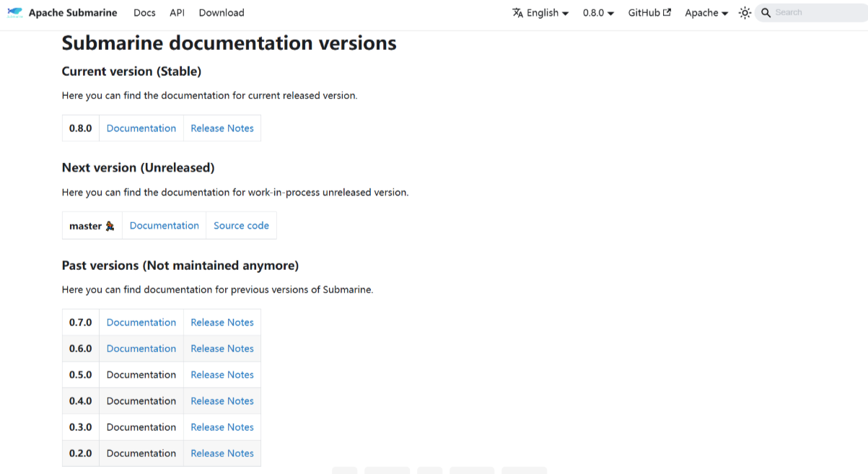Image resolution: width=868 pixels, height=474 pixels.
Task: Expand the Apache dropdown menu
Action: point(706,13)
